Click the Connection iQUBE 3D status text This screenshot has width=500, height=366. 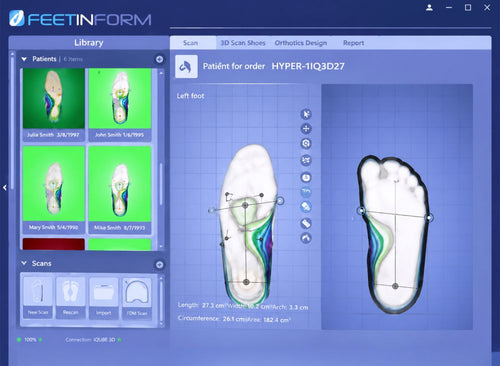point(90,340)
